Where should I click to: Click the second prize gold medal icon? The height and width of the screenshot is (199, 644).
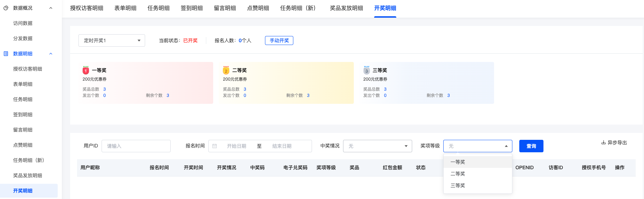tap(226, 70)
